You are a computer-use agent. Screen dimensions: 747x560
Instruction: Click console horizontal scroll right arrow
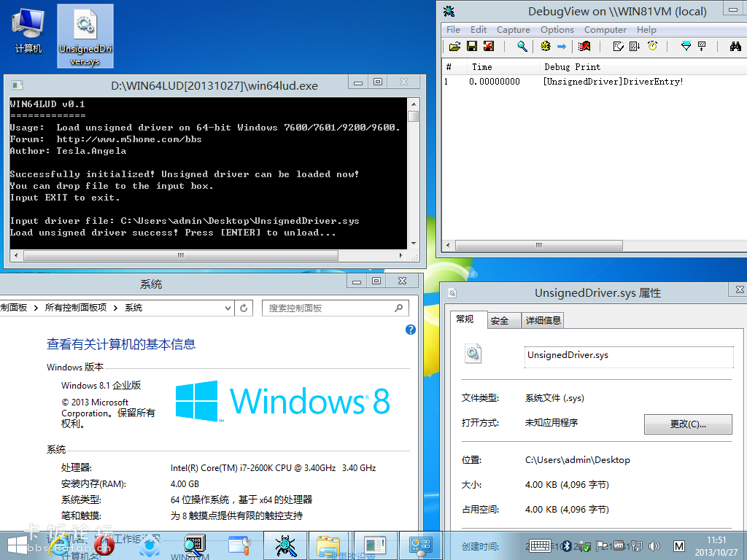tap(401, 256)
